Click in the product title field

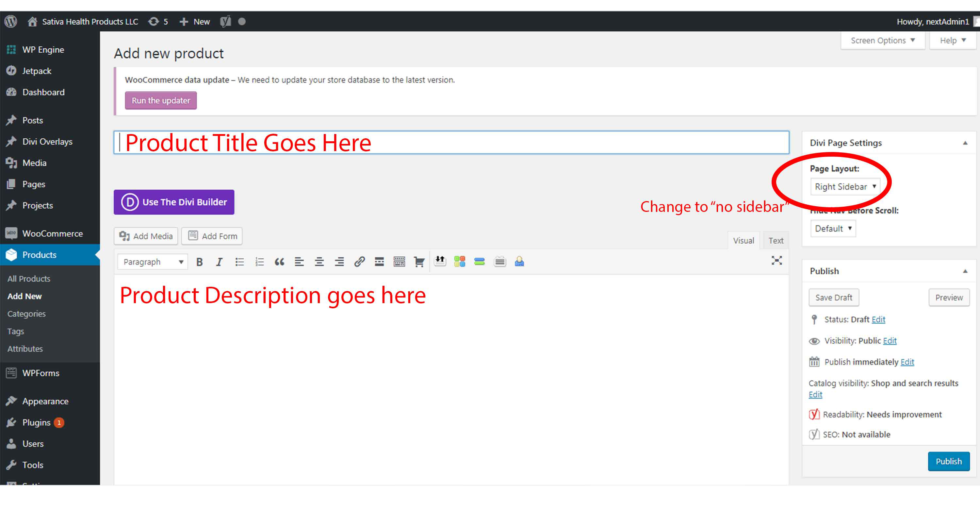click(x=451, y=143)
